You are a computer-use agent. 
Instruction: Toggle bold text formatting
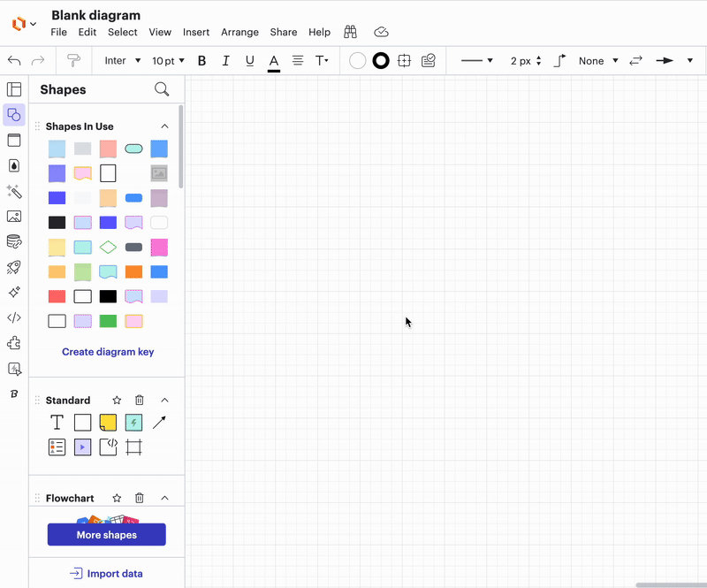202,60
